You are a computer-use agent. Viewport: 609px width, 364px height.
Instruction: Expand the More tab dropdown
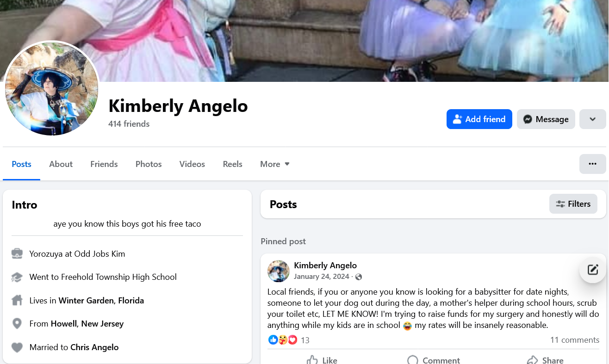(274, 164)
